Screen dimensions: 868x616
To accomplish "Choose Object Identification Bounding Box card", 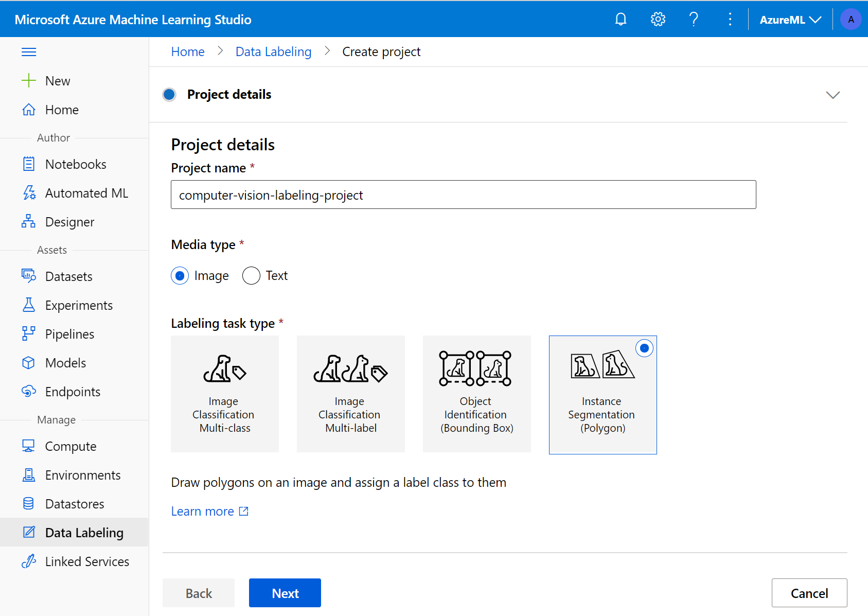I will (477, 394).
